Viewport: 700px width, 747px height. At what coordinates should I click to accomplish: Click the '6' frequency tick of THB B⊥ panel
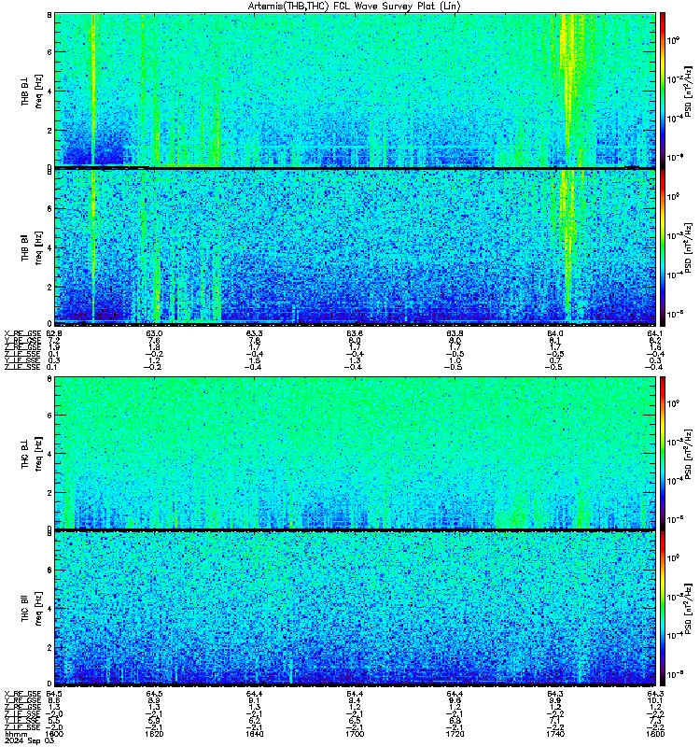click(x=49, y=52)
